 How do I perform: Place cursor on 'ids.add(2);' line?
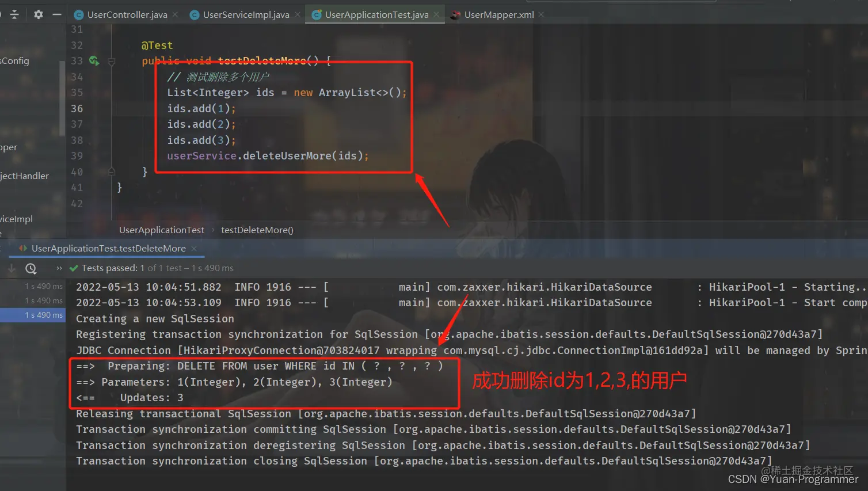coord(201,124)
